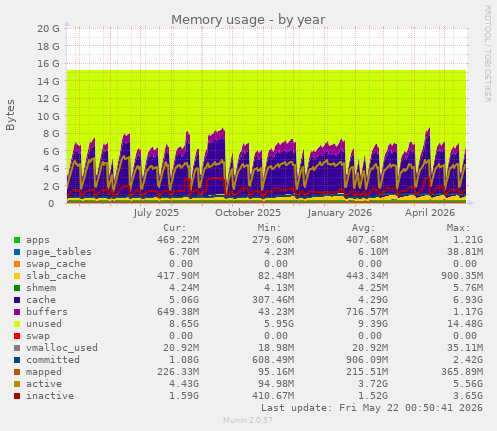Click the October 2025 axis label
497x431 pixels.
coord(248,213)
